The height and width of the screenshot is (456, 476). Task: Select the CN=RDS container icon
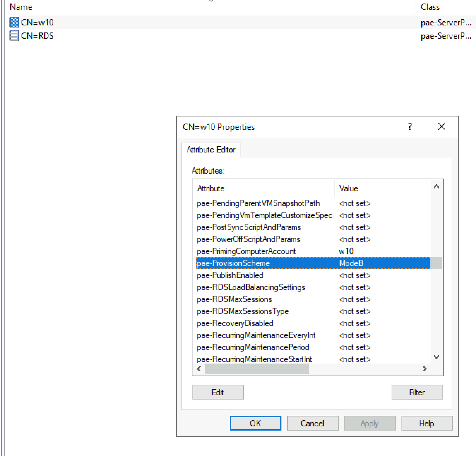[x=13, y=36]
